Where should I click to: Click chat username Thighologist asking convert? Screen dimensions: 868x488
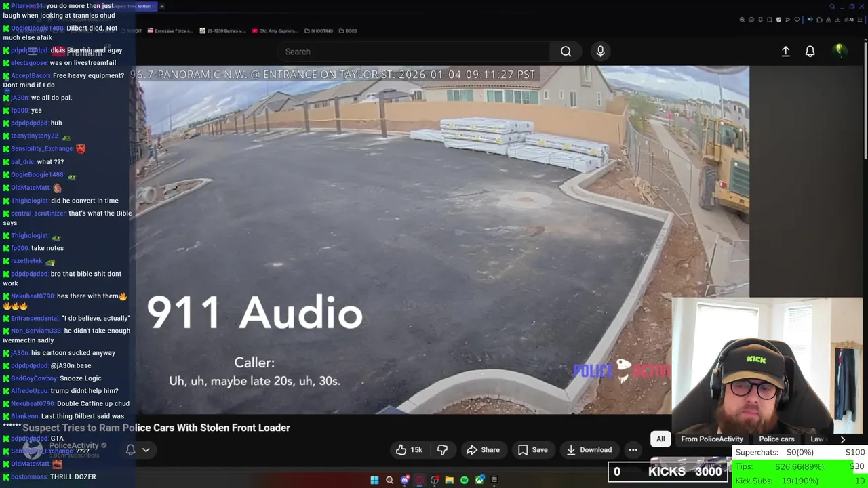coord(29,201)
